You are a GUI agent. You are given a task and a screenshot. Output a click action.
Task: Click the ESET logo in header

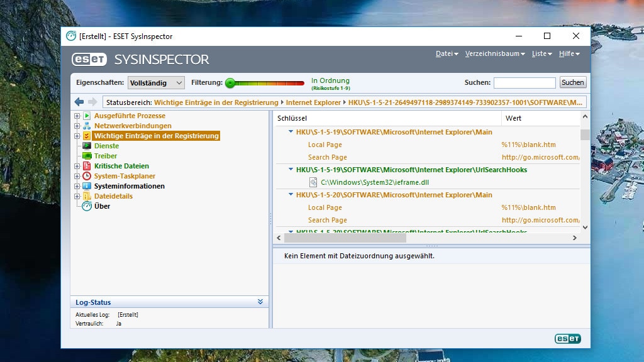[x=89, y=60]
